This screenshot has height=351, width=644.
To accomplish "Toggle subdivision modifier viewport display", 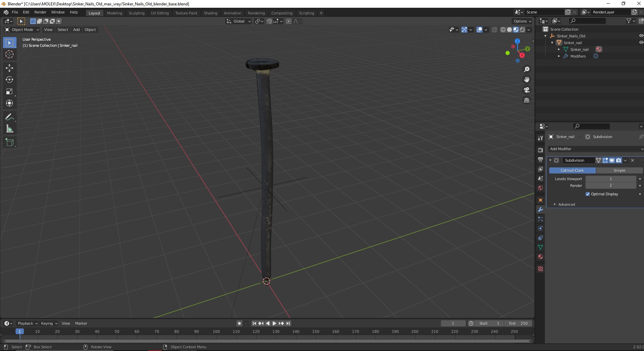I will [x=612, y=160].
